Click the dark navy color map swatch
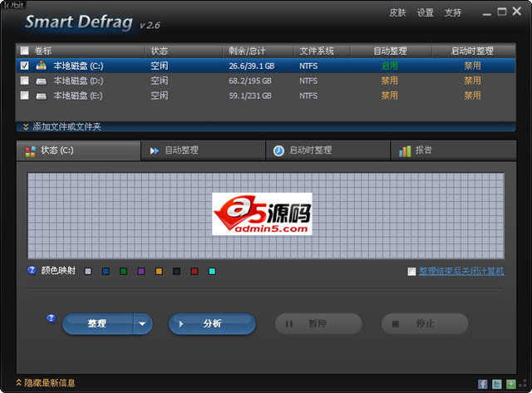The width and height of the screenshot is (532, 393). pyautogui.click(x=177, y=271)
